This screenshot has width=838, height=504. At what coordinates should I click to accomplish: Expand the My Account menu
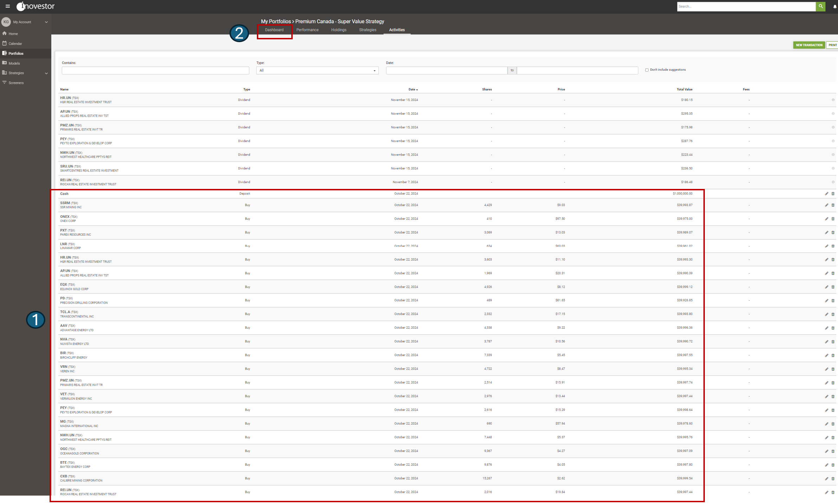(x=46, y=22)
